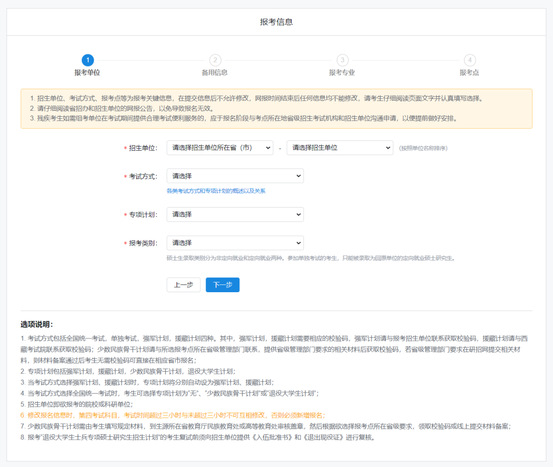Select the second step label under circle 2

[x=214, y=73]
